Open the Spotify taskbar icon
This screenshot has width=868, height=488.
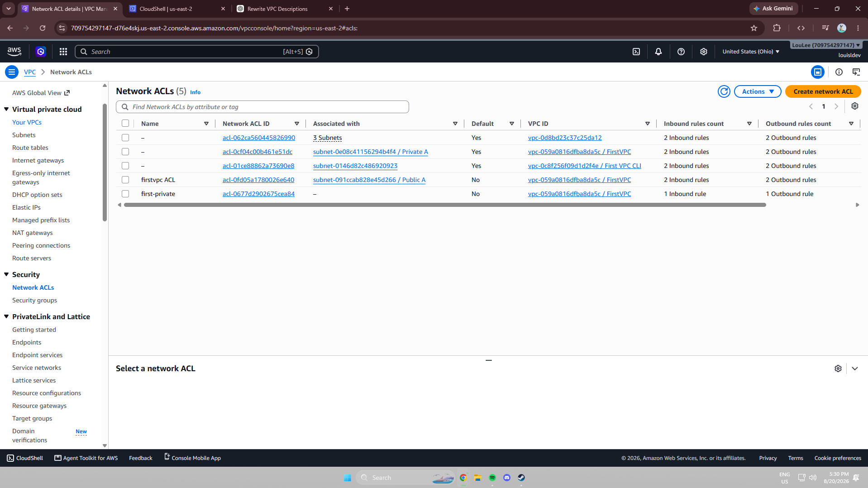point(492,478)
